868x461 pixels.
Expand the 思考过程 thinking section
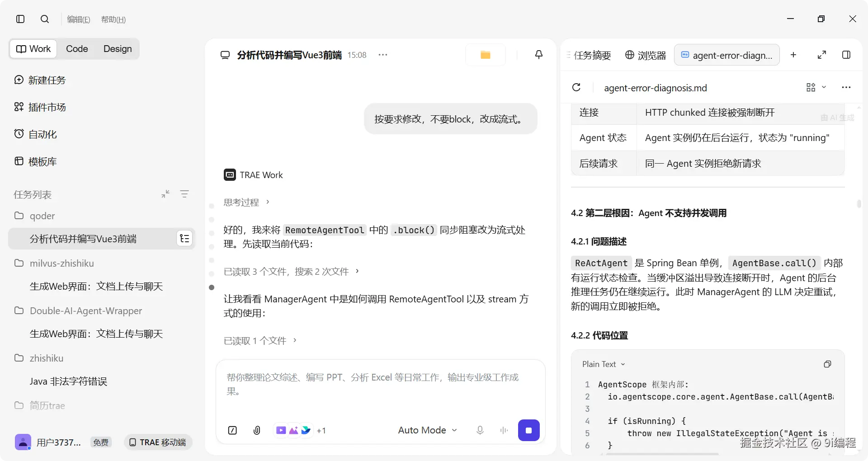246,202
